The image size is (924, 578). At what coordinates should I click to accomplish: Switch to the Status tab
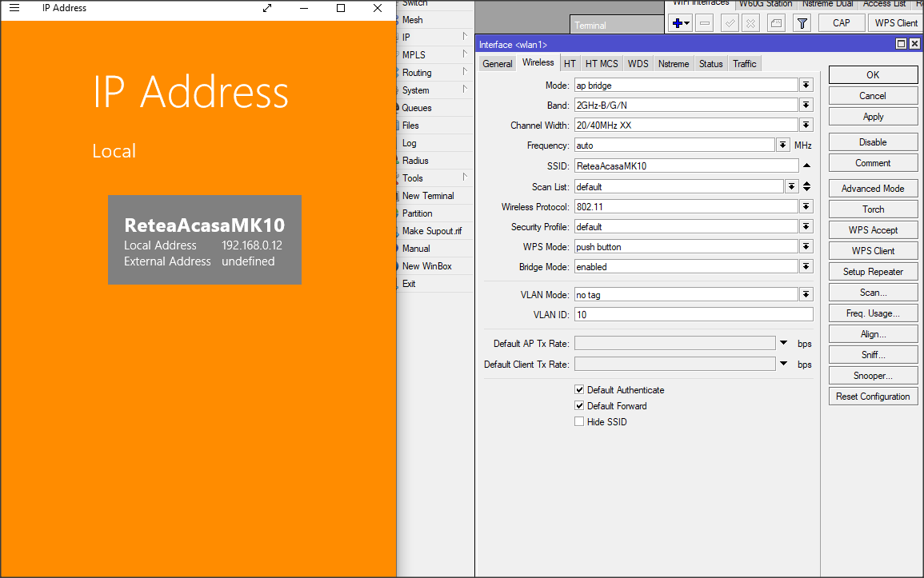(x=710, y=64)
